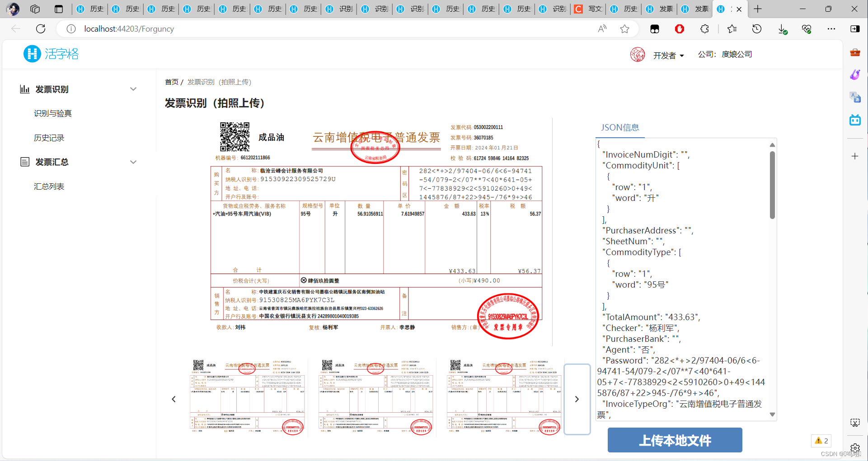Click the red extension icon in toolbar
Viewport: 868px width, 461px height.
(x=679, y=29)
